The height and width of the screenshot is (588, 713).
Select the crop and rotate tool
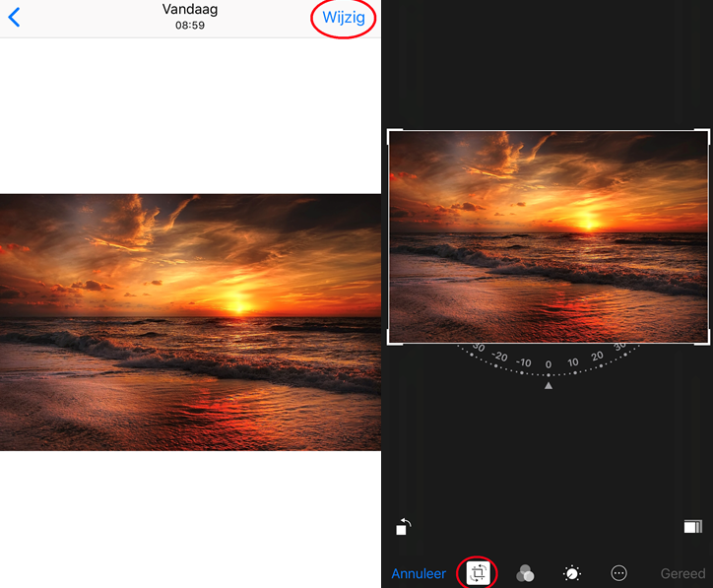point(478,573)
